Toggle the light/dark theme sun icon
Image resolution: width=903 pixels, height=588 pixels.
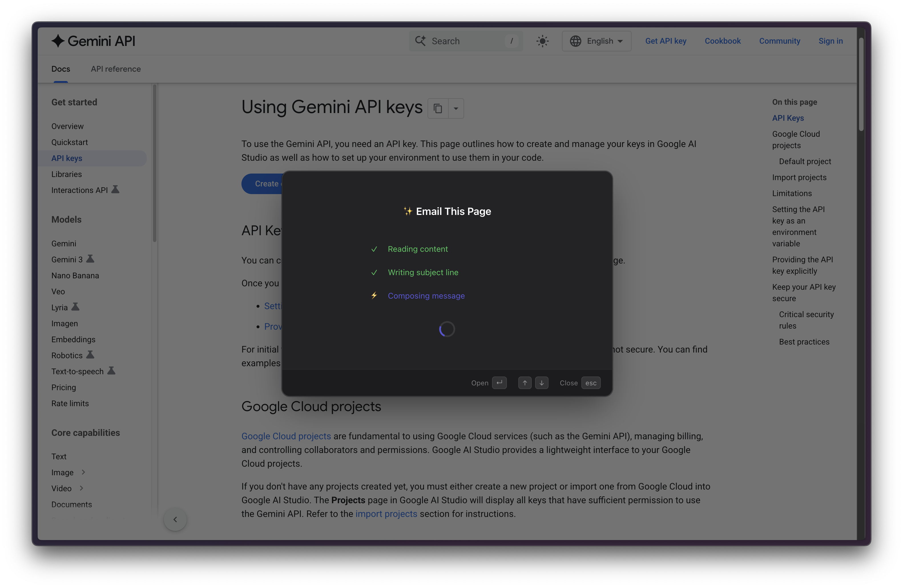[542, 41]
